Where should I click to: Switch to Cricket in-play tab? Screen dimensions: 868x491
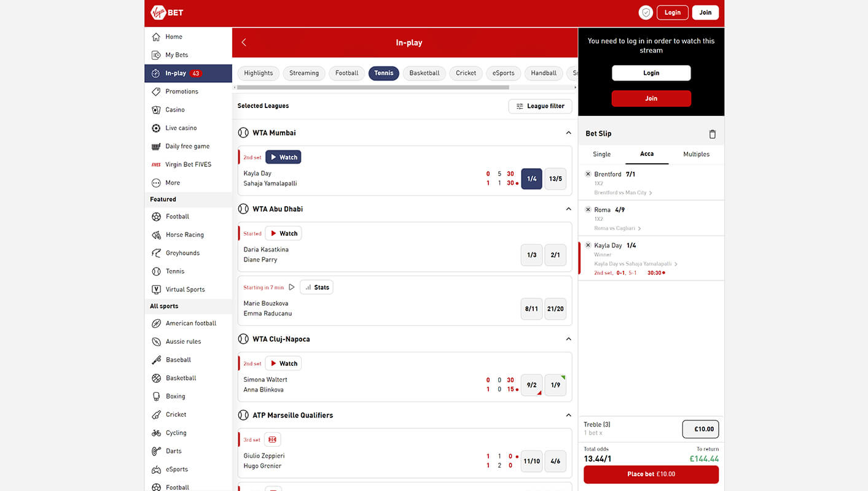[466, 73]
